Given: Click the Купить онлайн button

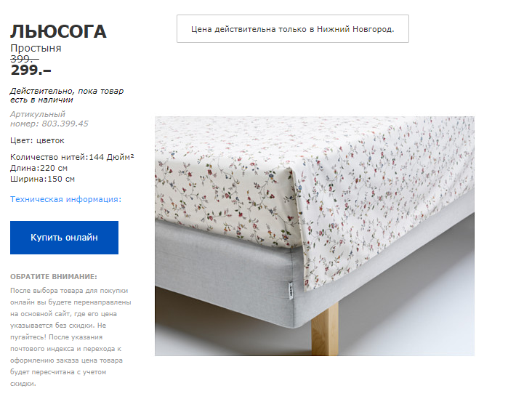Looking at the screenshot, I should point(64,238).
